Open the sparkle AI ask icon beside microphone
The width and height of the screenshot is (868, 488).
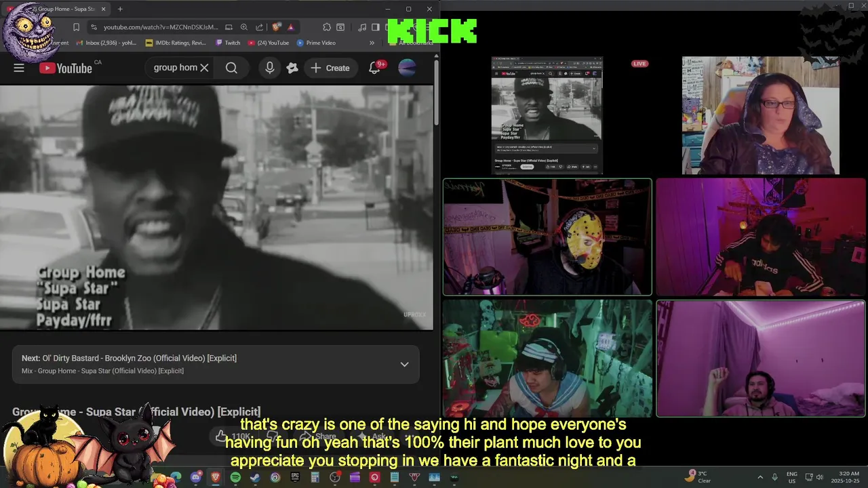pos(292,68)
